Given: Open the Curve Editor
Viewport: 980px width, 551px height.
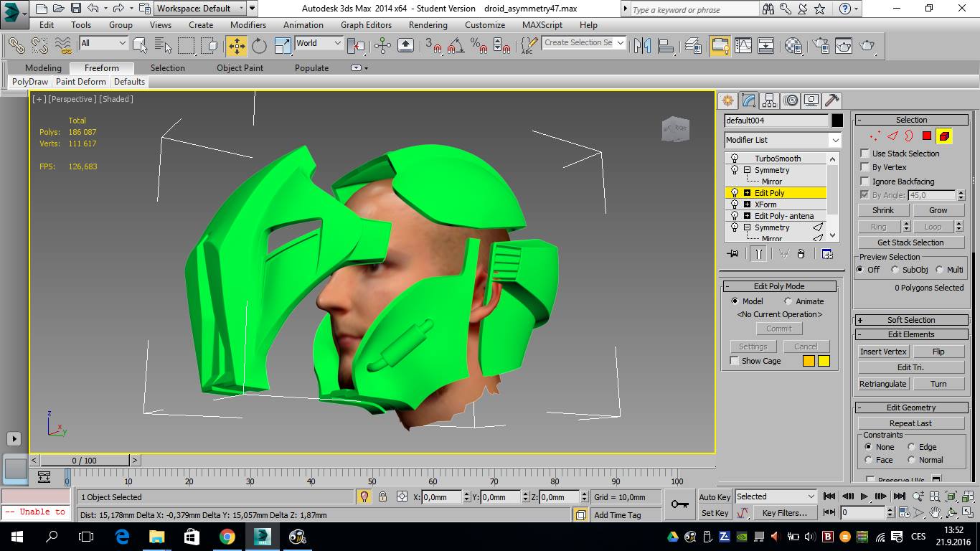Looking at the screenshot, I should 743,46.
